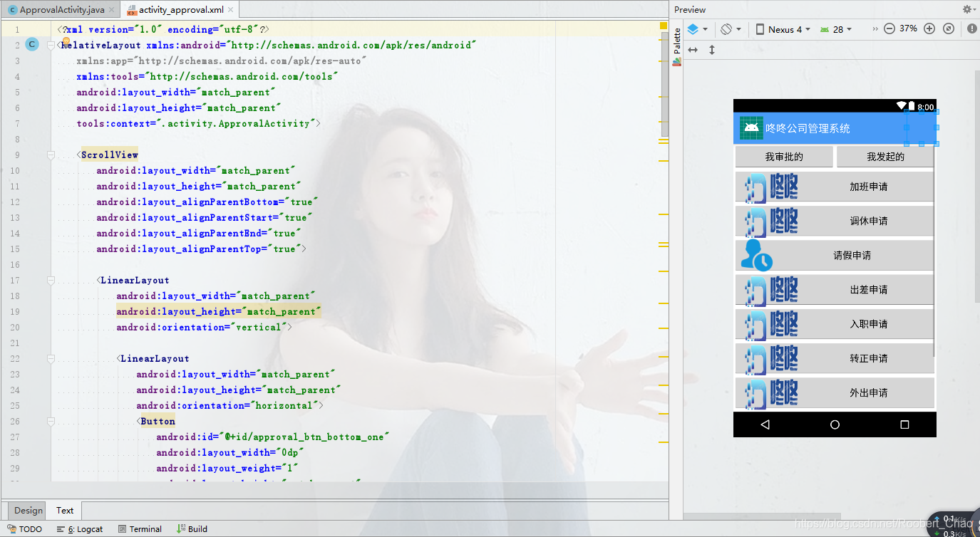Open the API 28 version dropdown
This screenshot has height=537, width=980.
835,29
